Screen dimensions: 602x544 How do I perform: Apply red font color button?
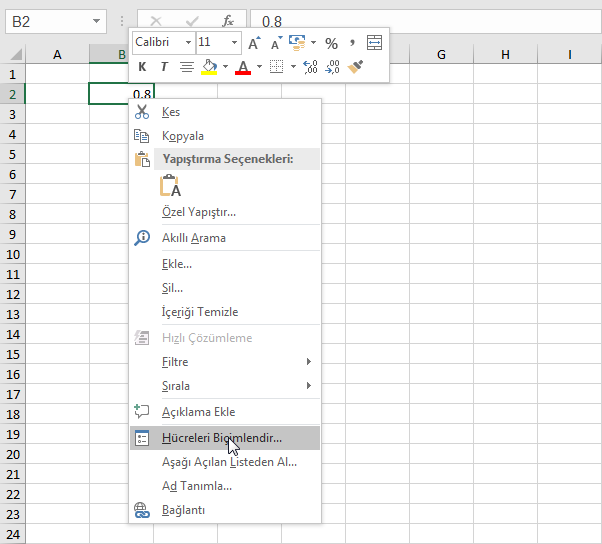tap(243, 67)
